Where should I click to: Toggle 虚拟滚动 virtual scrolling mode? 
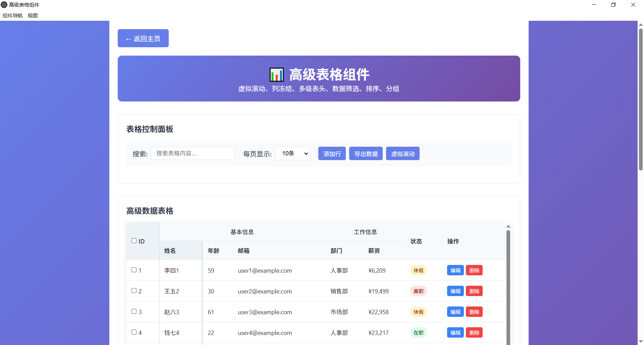point(402,153)
